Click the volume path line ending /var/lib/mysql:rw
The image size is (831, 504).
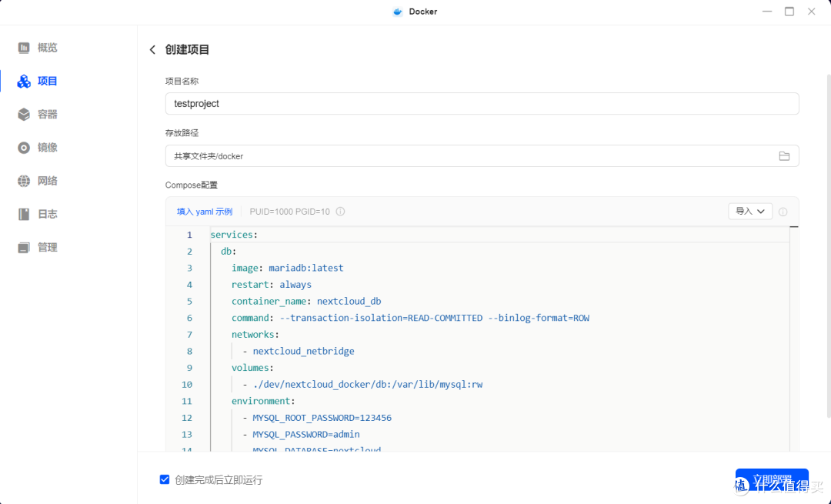point(362,385)
